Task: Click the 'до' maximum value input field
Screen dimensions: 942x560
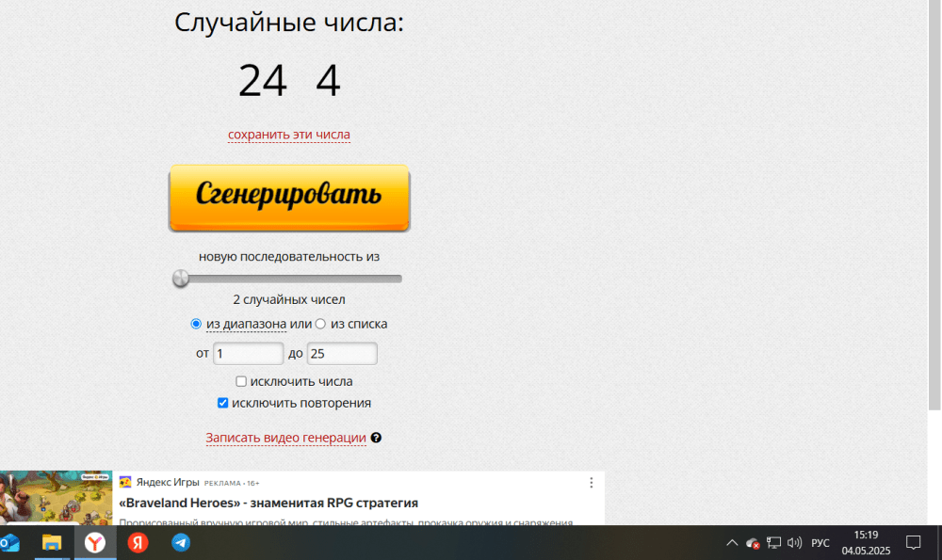Action: (x=341, y=353)
